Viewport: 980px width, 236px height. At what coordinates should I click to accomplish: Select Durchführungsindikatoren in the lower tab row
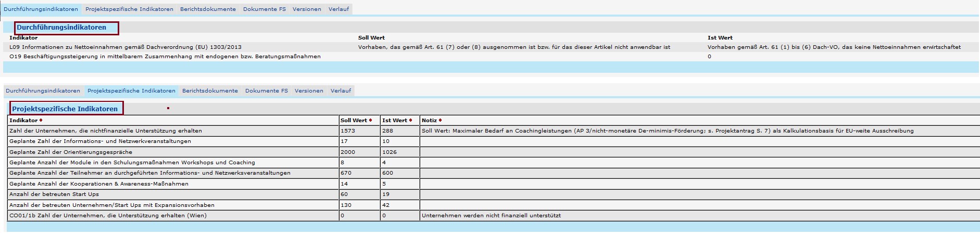43,90
